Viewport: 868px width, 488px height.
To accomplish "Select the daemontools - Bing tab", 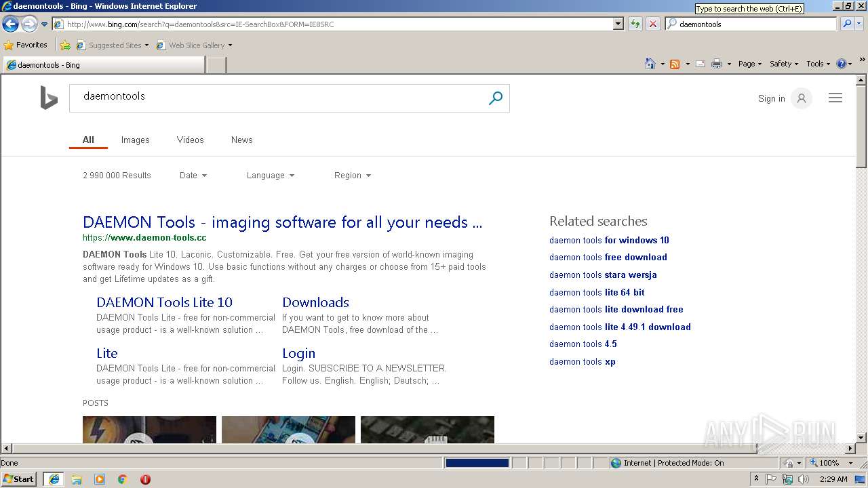I will coord(103,65).
